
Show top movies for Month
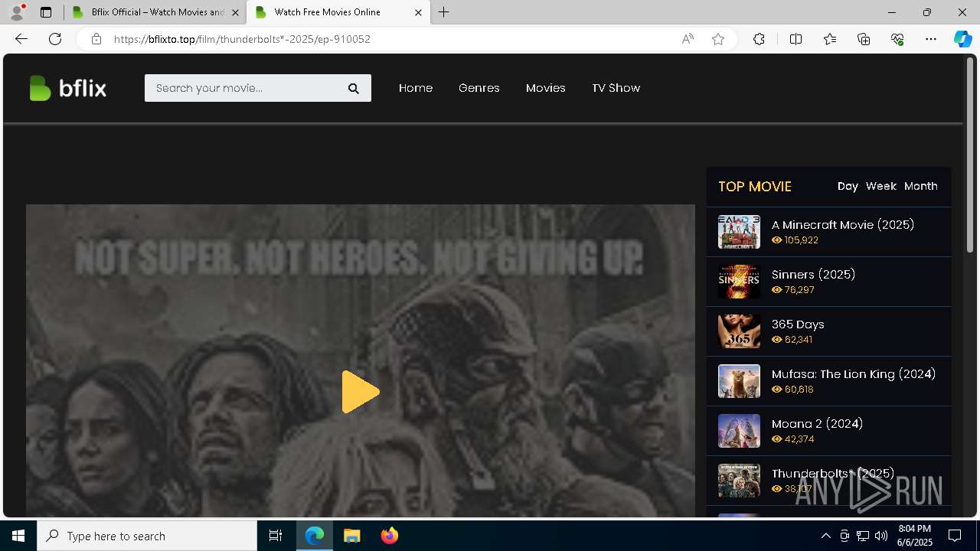(921, 186)
